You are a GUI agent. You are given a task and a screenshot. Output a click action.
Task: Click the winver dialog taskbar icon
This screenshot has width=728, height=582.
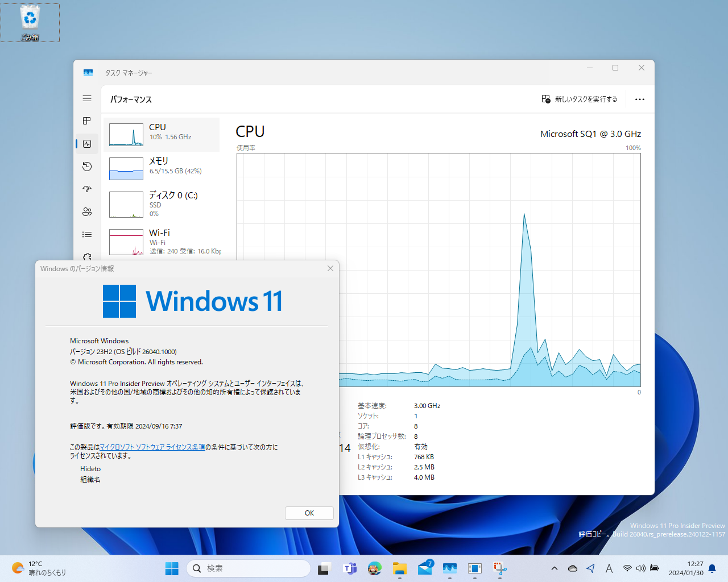[475, 568]
